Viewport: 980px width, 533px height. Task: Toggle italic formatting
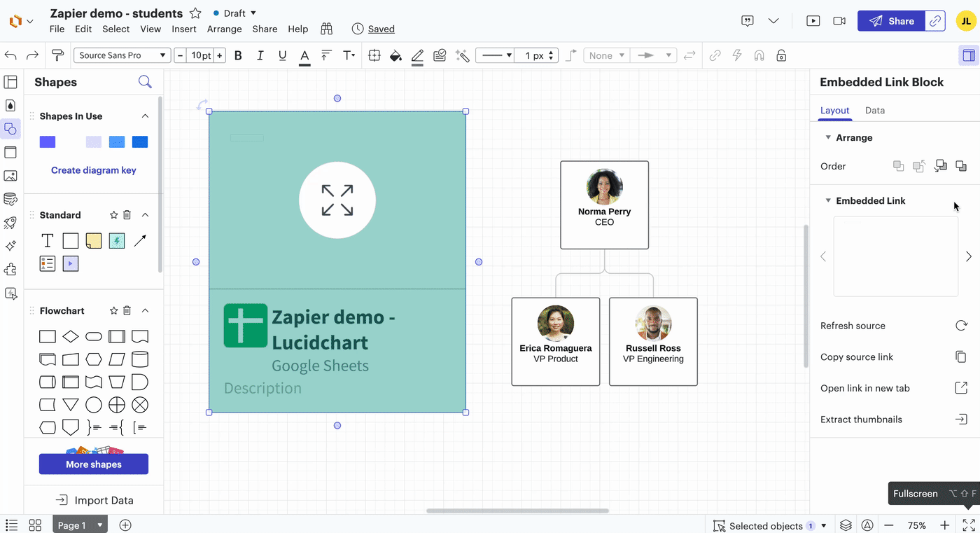260,55
